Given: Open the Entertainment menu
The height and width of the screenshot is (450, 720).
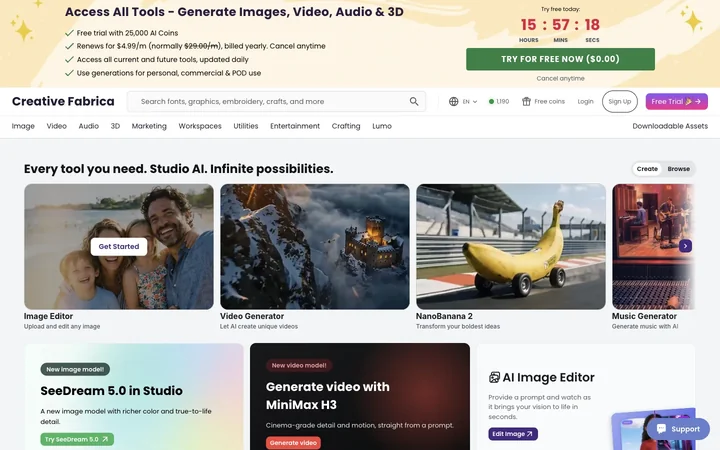Looking at the screenshot, I should 295,126.
